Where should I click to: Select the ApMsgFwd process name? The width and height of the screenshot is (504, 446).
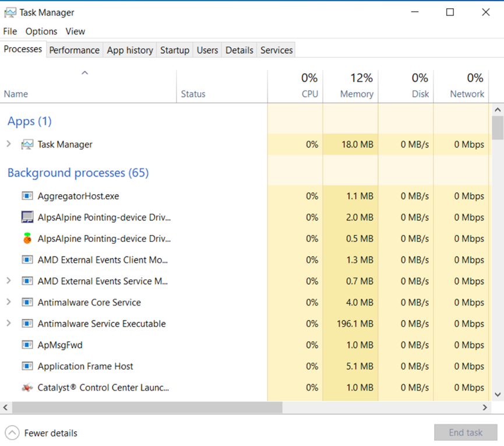tap(60, 345)
